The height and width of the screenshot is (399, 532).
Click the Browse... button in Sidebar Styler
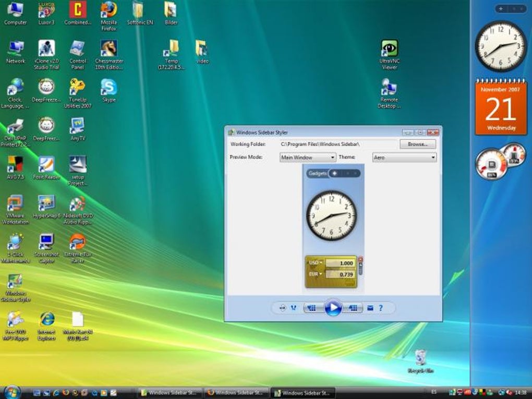pos(418,144)
